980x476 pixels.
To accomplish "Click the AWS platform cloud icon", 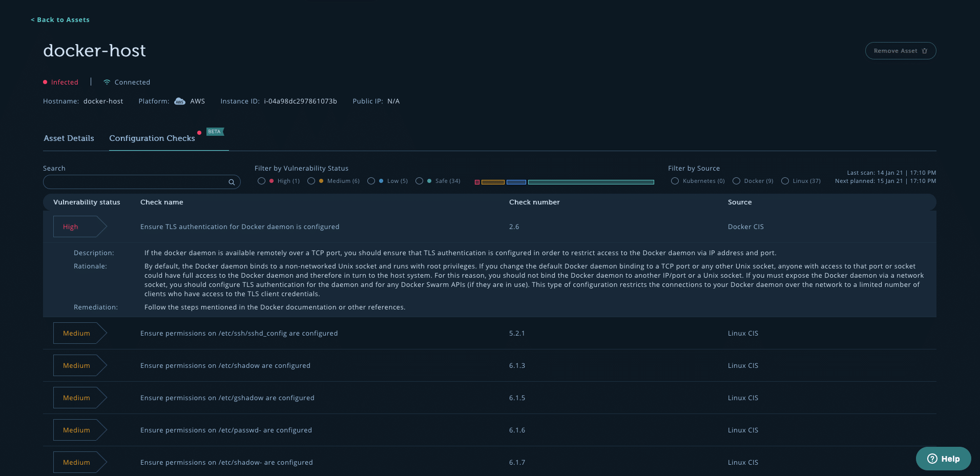I will click(x=179, y=101).
